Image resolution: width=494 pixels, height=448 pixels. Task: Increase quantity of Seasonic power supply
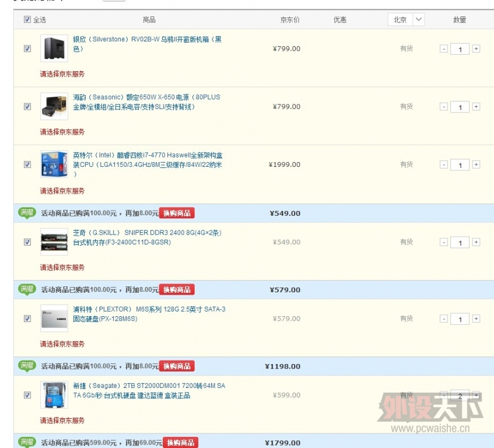click(476, 107)
